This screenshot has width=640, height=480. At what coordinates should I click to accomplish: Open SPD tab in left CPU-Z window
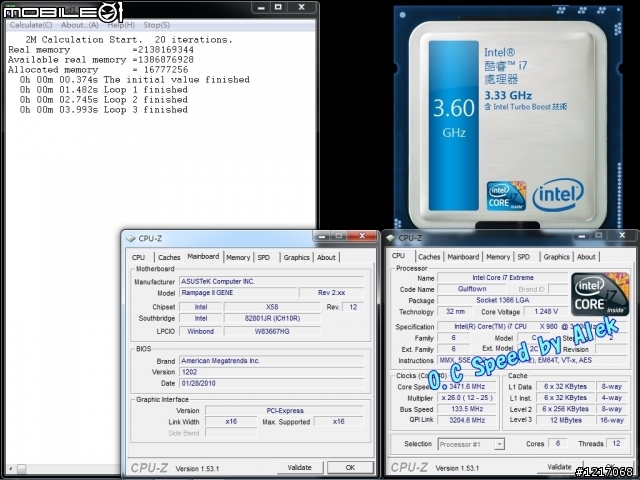tap(264, 257)
